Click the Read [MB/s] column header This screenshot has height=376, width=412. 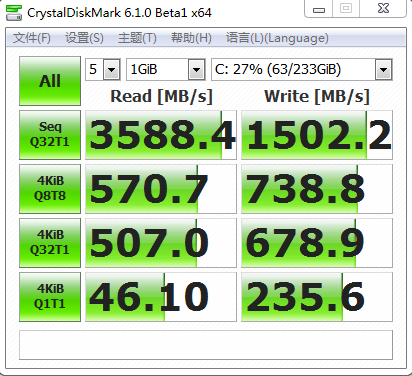[x=161, y=96]
